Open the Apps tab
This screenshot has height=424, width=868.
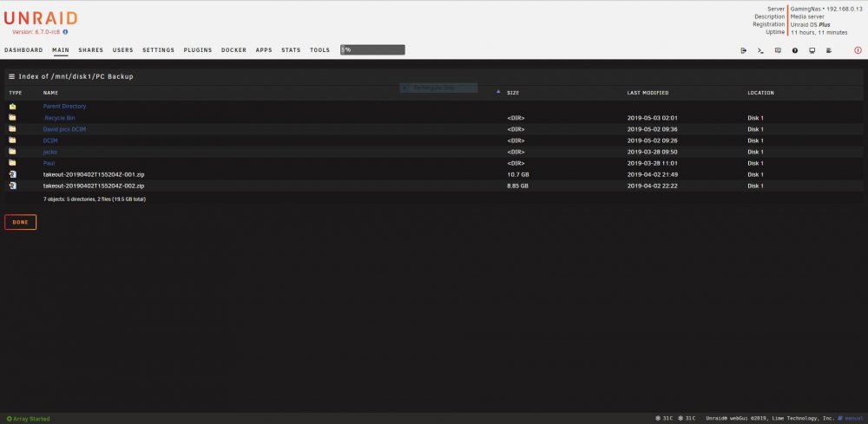point(264,50)
